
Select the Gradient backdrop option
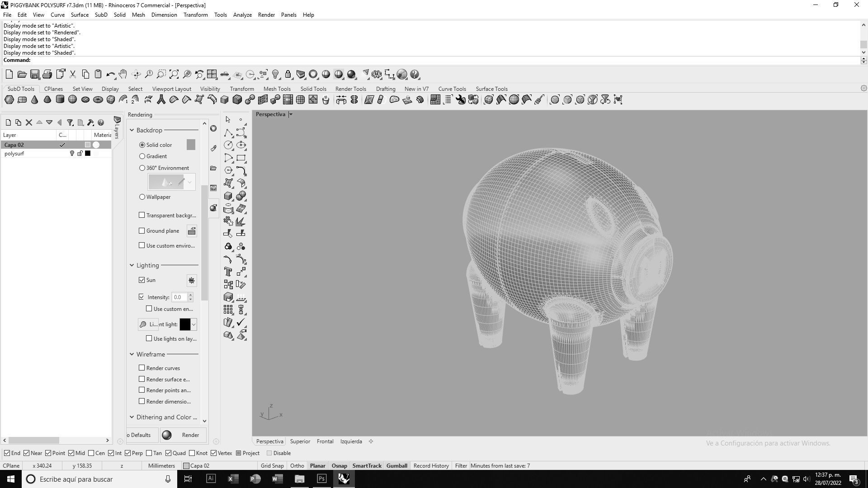[x=142, y=156]
